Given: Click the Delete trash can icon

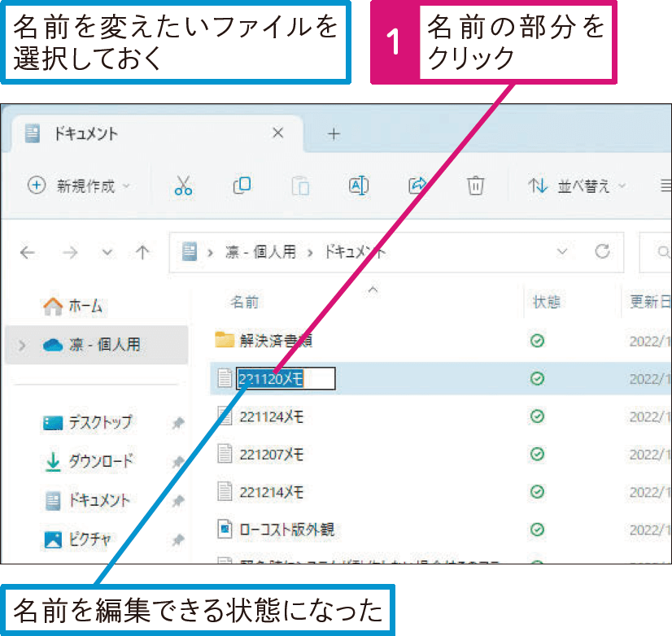Looking at the screenshot, I should click(x=475, y=185).
